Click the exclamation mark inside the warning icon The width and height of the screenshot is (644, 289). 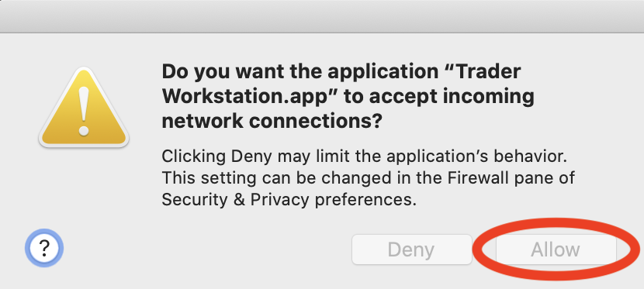(84, 112)
